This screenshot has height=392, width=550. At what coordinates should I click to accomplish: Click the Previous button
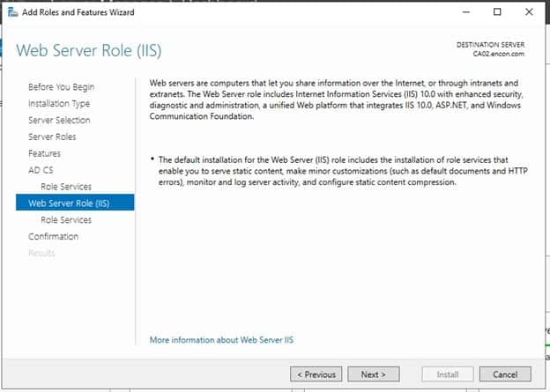coord(316,374)
